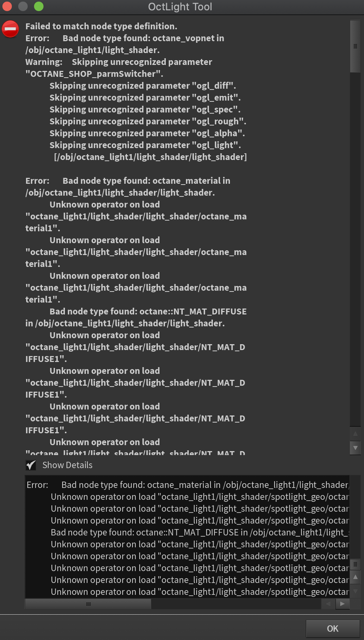Uncheck the Show Details checkbox
The height and width of the screenshot is (640, 364).
(31, 465)
